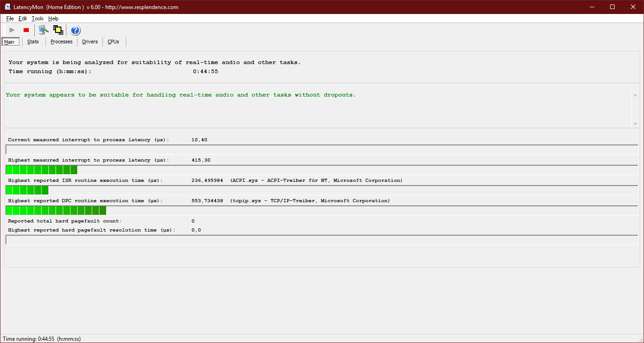Close the LatencyMon window
Screen dimensions: 644x343
click(633, 7)
